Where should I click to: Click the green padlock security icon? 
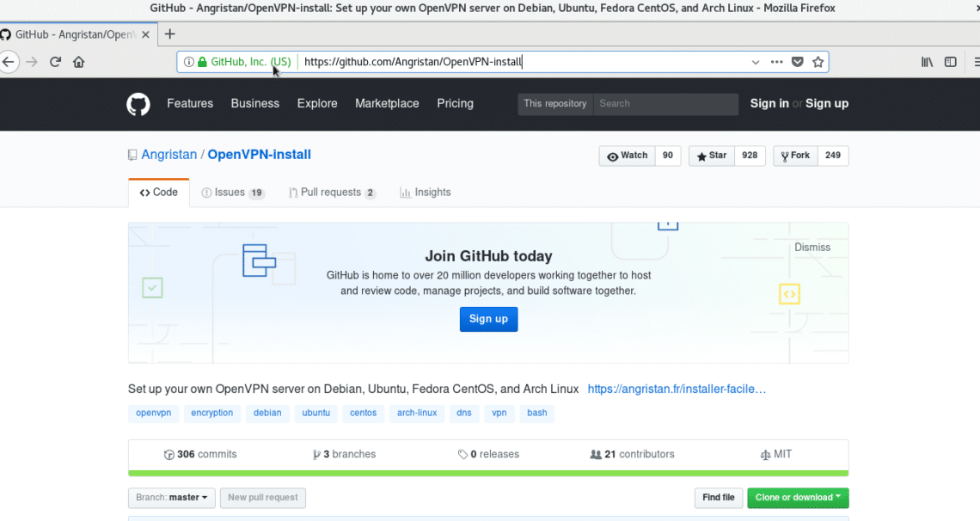[x=202, y=62]
